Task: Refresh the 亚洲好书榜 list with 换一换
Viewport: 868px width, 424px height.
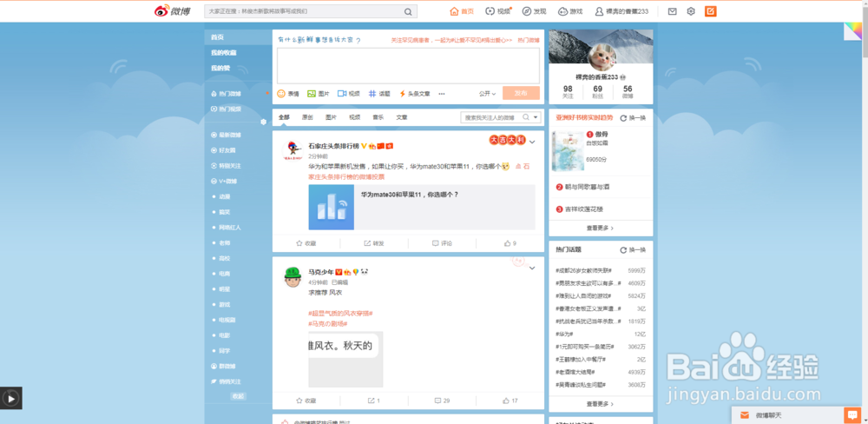Action: coord(633,118)
